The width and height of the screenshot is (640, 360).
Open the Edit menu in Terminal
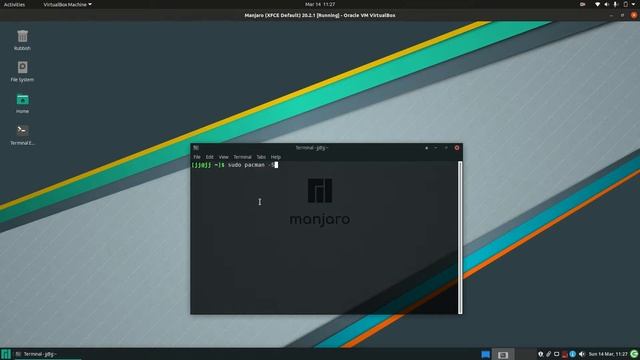tap(209, 157)
